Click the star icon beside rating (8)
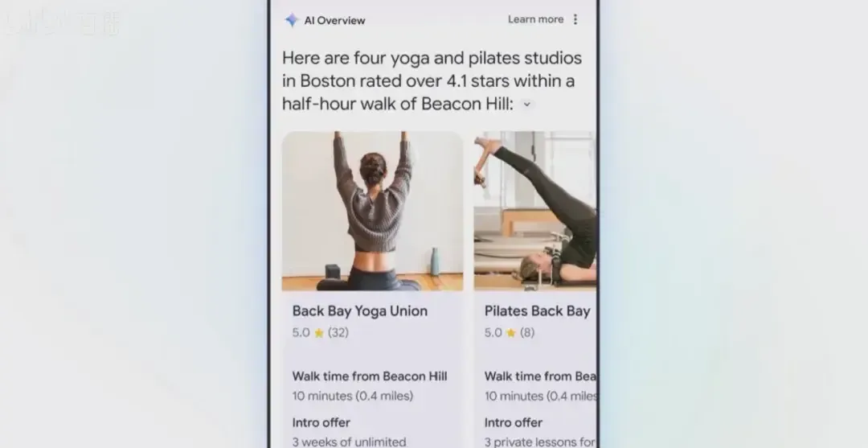Image resolution: width=868 pixels, height=448 pixels. coord(511,333)
